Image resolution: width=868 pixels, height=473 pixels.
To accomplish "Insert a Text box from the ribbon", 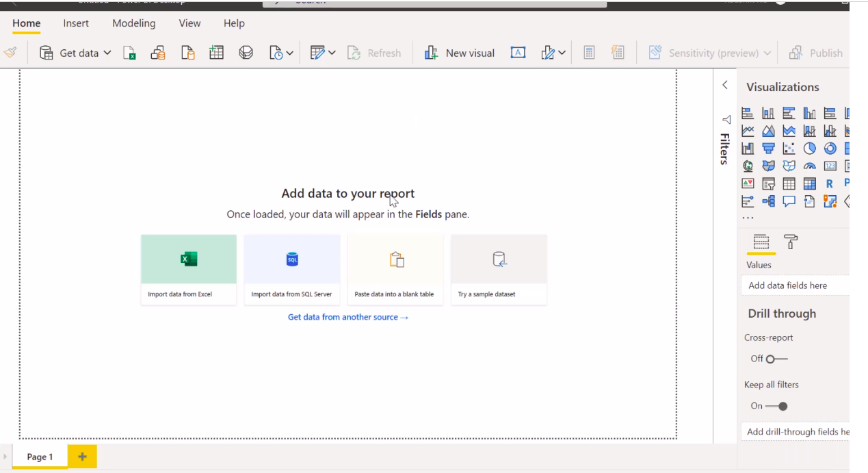I will (x=518, y=53).
